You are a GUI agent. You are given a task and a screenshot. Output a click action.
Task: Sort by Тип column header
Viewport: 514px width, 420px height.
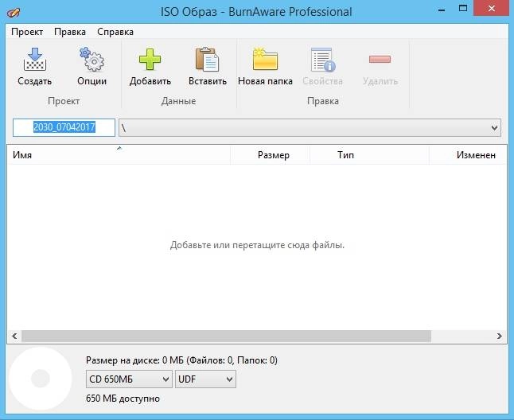369,155
